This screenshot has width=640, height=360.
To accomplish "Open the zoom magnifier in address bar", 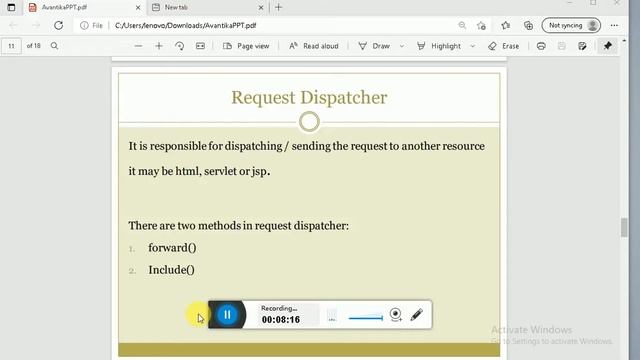I will click(x=462, y=25).
